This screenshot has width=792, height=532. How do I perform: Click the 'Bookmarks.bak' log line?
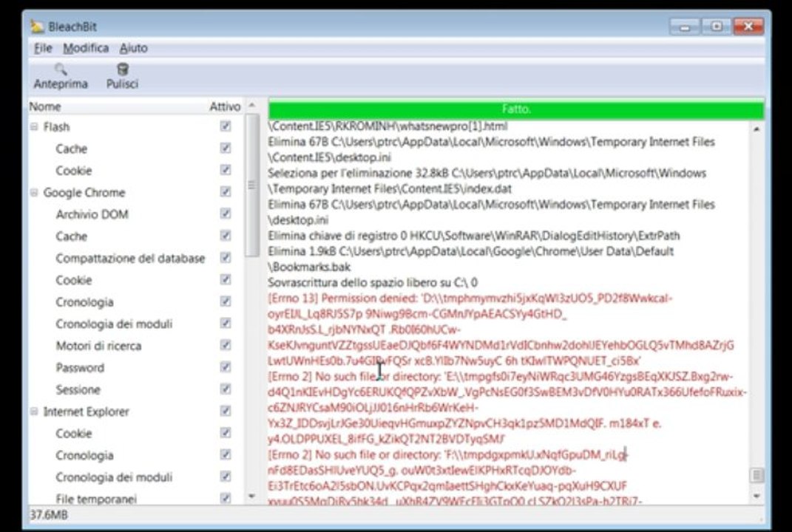[x=309, y=267]
